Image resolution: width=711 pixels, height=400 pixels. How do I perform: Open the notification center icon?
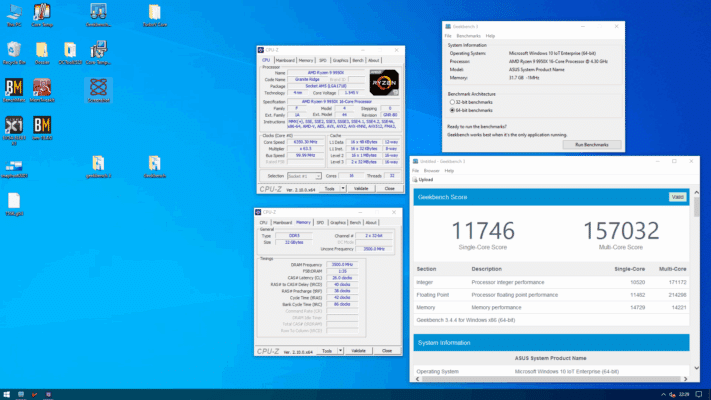click(699, 395)
